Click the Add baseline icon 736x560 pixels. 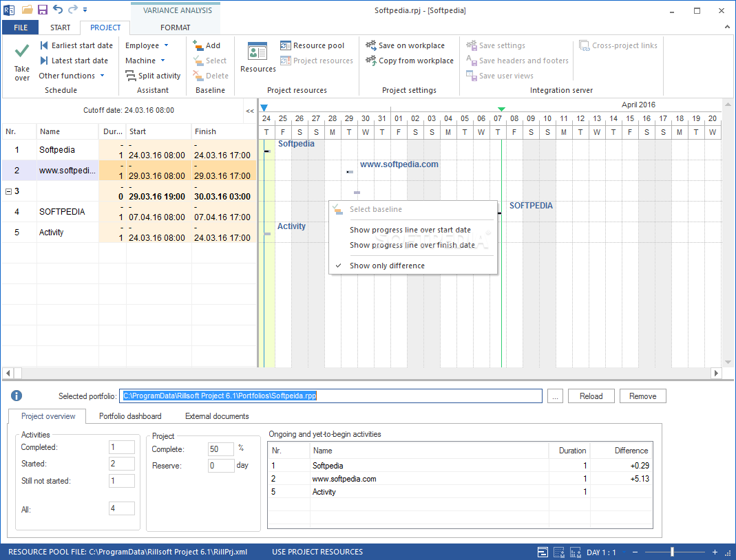pyautogui.click(x=198, y=45)
